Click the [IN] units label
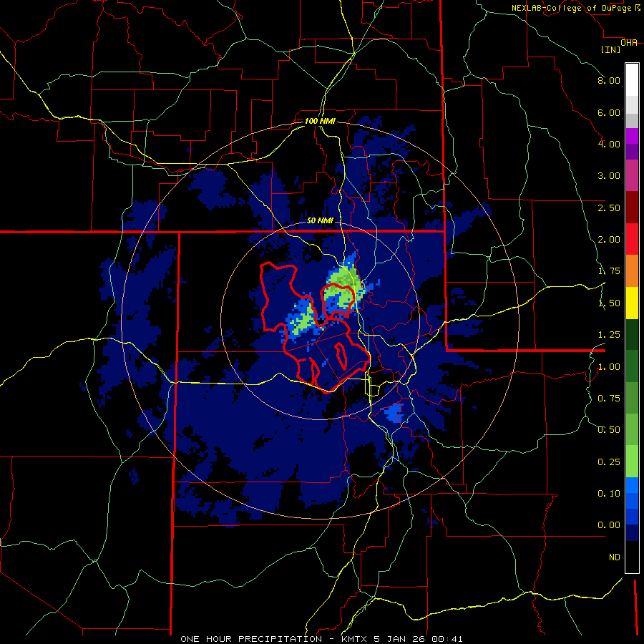This screenshot has height=644, width=644. pyautogui.click(x=610, y=49)
